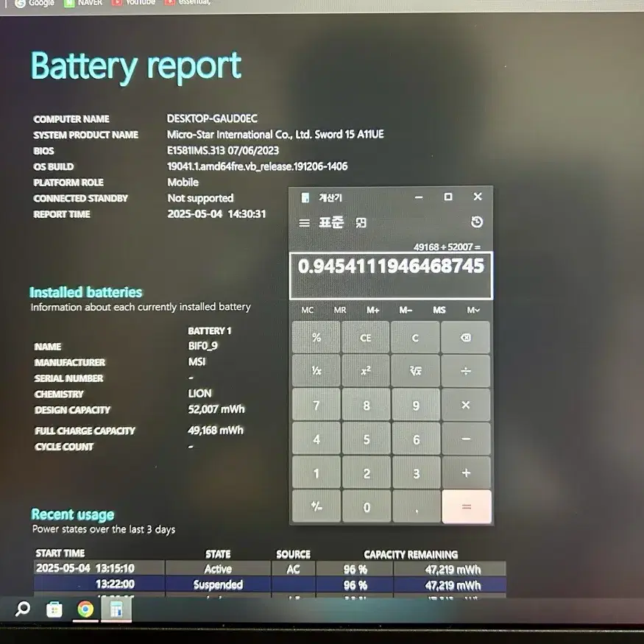
Task: Click the calculator result display 0.945411946468745
Action: pos(391,266)
